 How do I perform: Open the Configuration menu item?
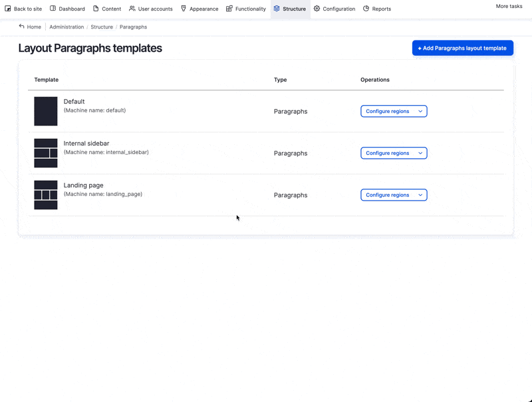(x=334, y=9)
